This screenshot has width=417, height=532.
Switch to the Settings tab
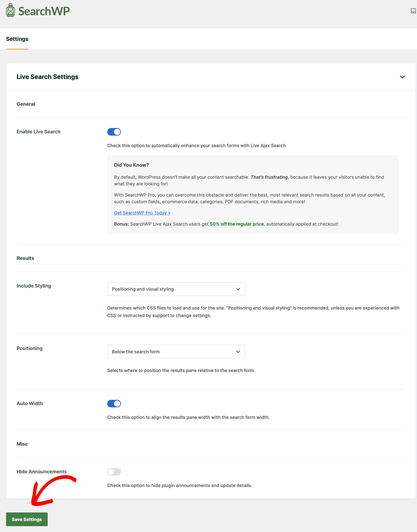click(17, 39)
